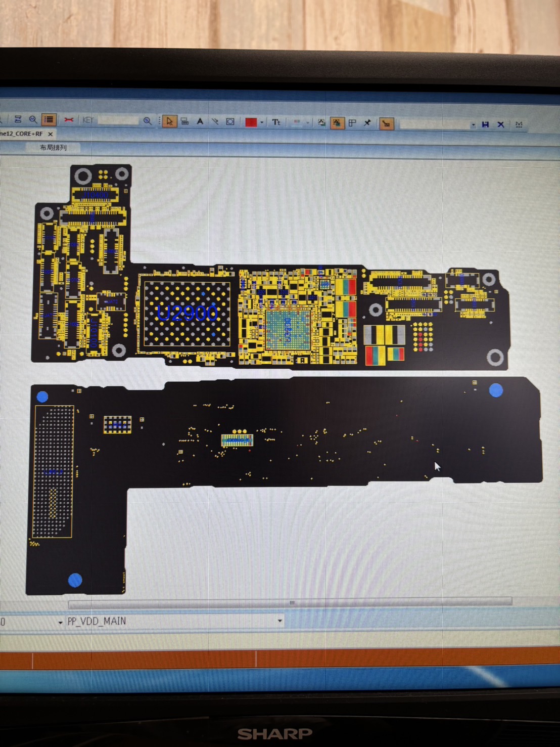560x747 pixels.
Task: Click the search magnifier beside KEY field
Action: [148, 121]
